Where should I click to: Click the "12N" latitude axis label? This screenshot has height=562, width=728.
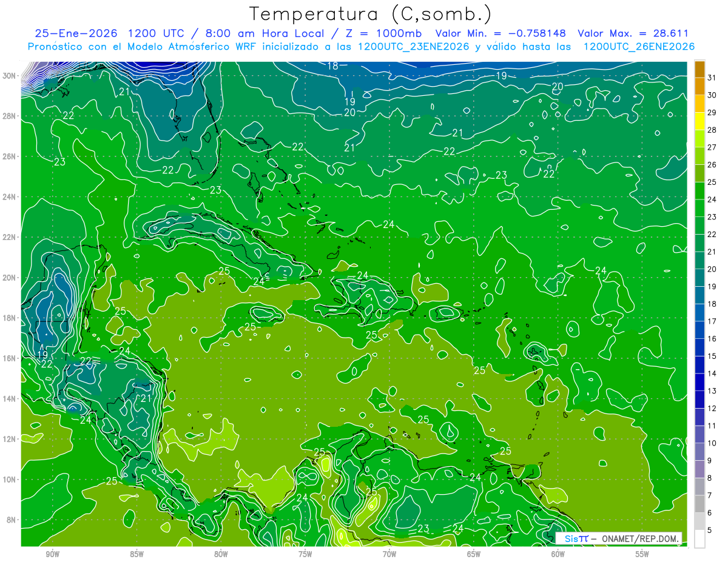(10, 439)
